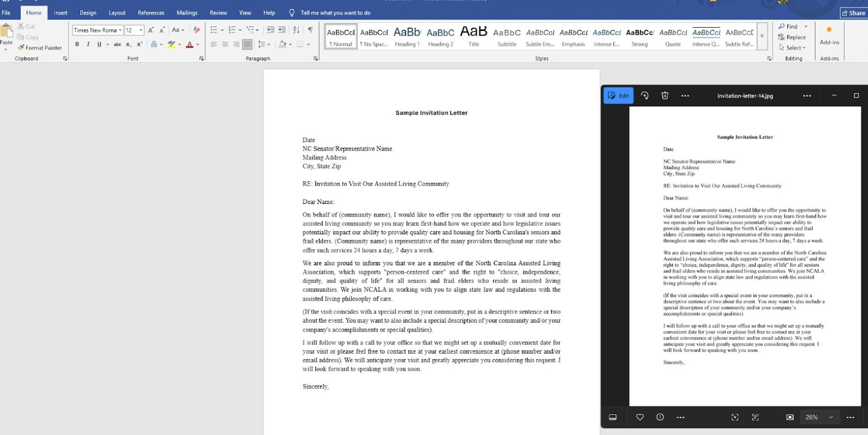Fit image to window in Photos
The height and width of the screenshot is (435, 868).
tap(790, 417)
